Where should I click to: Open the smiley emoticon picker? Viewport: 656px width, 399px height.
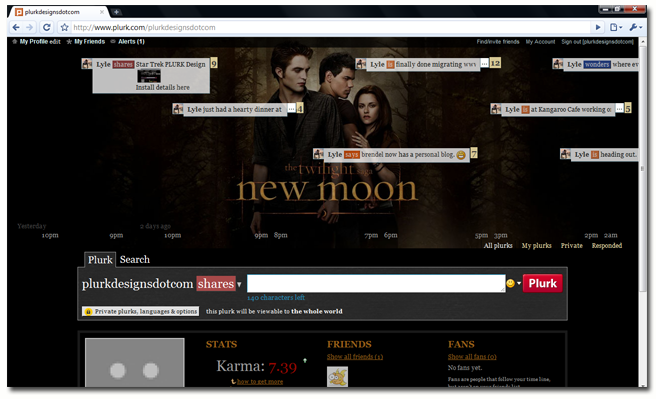pos(513,284)
